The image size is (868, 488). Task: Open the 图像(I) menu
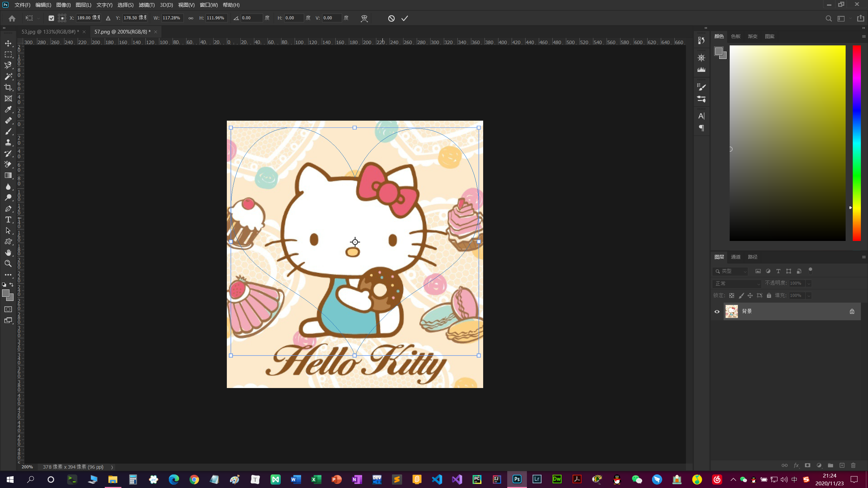[x=63, y=5]
